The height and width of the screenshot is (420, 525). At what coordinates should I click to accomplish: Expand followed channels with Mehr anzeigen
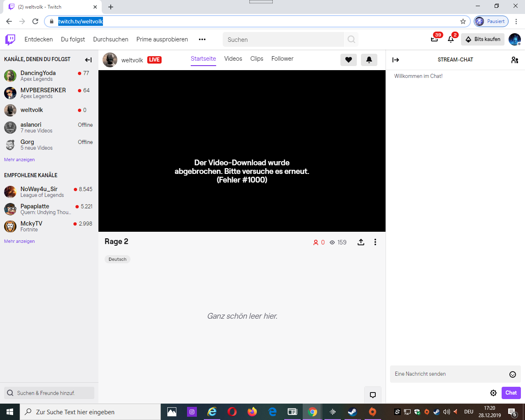click(x=19, y=160)
